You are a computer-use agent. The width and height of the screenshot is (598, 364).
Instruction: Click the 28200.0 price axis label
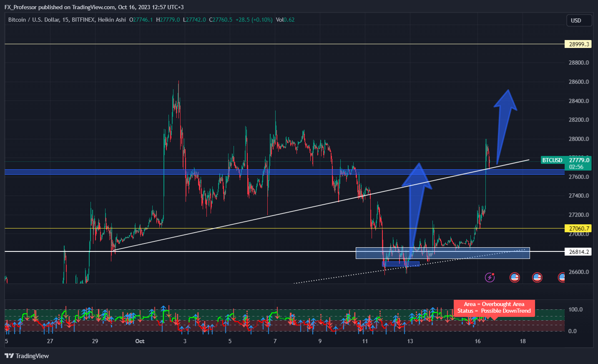[579, 120]
